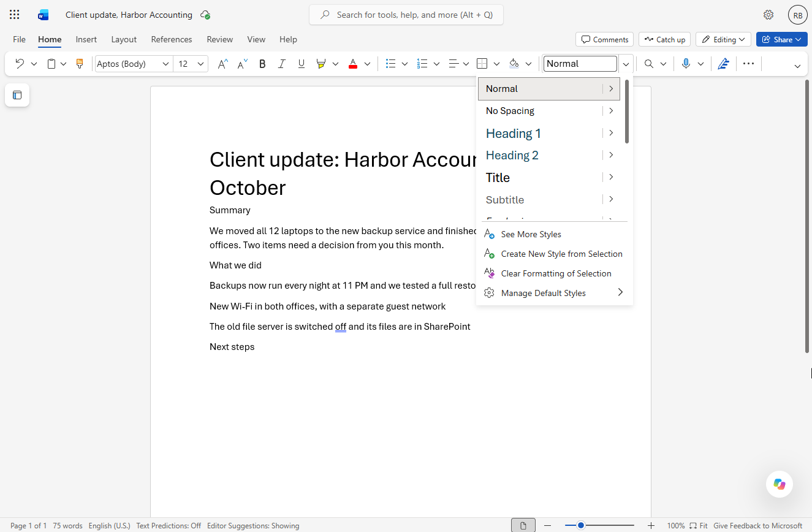Select the Format Painter icon

click(80, 64)
